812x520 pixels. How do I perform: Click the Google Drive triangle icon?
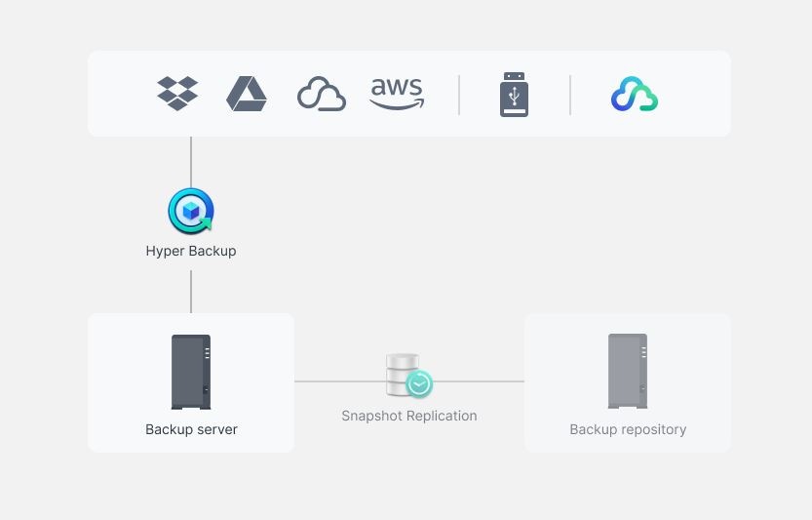tap(247, 94)
